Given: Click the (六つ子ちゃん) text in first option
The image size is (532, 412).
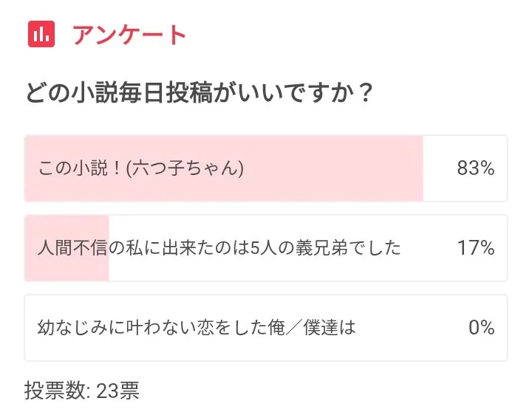Looking at the screenshot, I should pos(185,168).
